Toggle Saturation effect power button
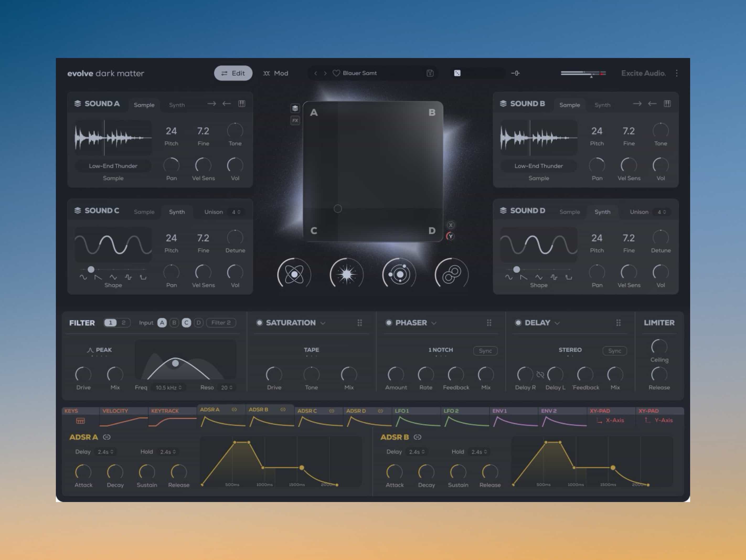 259,323
